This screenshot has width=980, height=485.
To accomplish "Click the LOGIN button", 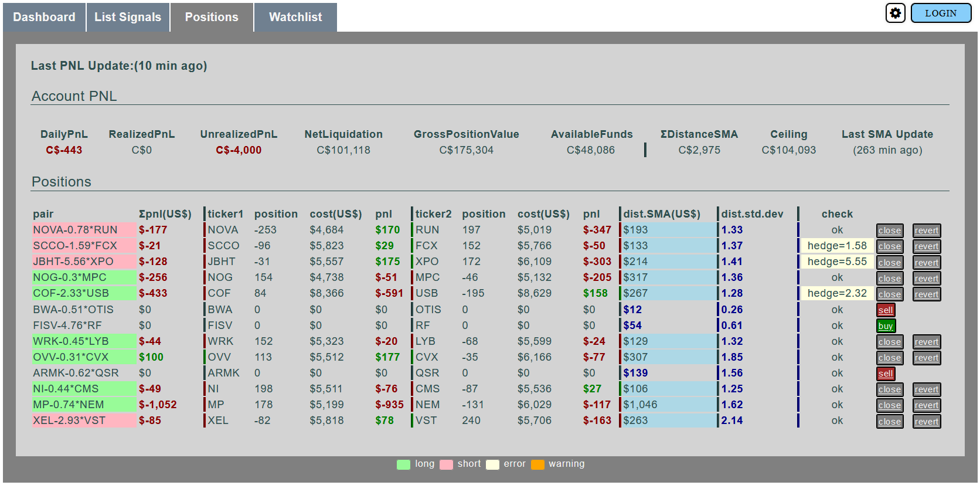I will (940, 13).
